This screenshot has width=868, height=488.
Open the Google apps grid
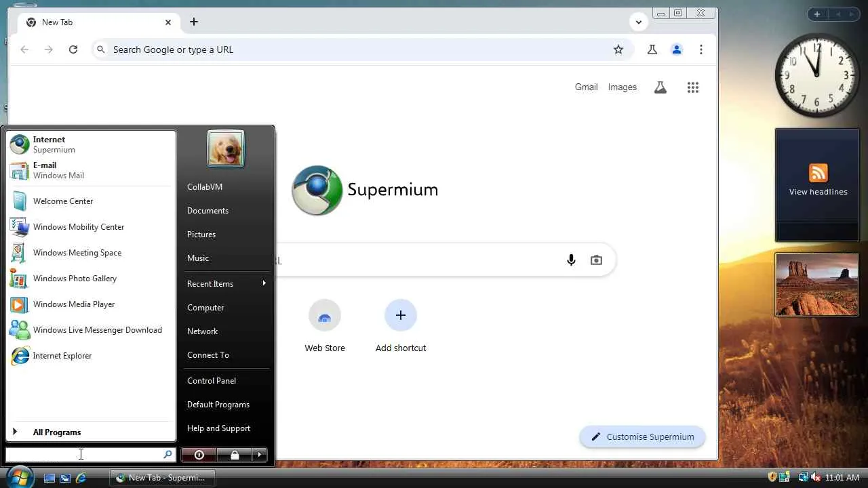coord(693,87)
